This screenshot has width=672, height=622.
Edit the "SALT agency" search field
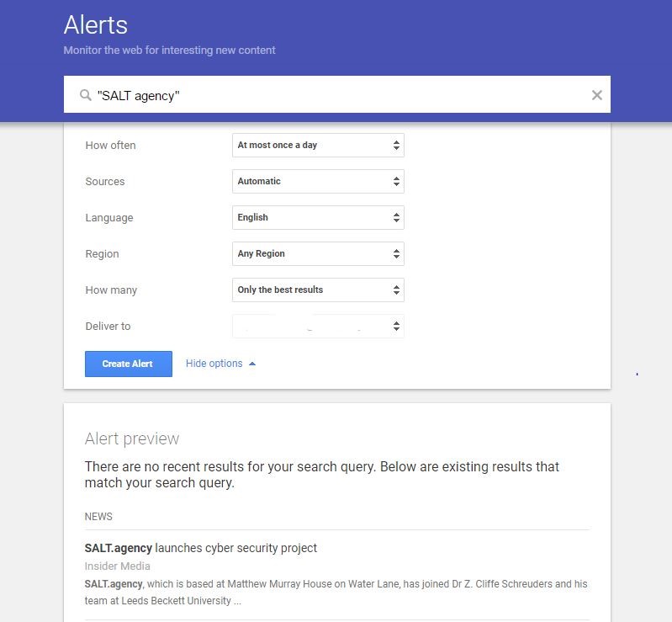pyautogui.click(x=337, y=94)
